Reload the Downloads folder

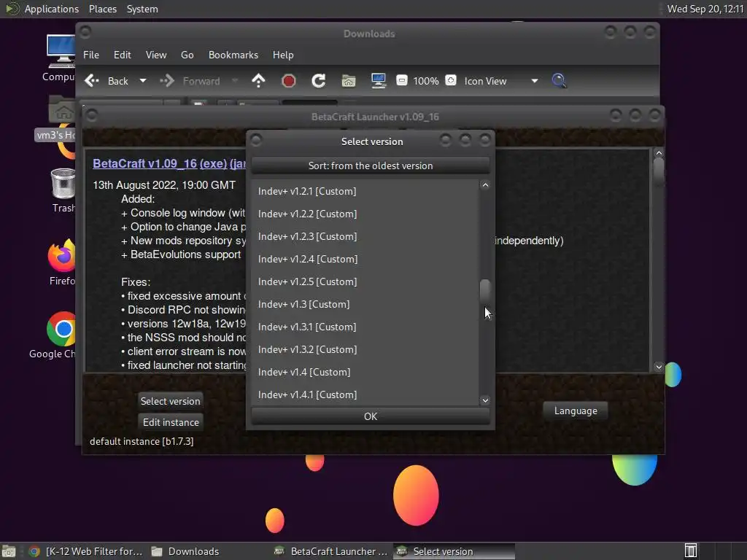click(x=318, y=81)
